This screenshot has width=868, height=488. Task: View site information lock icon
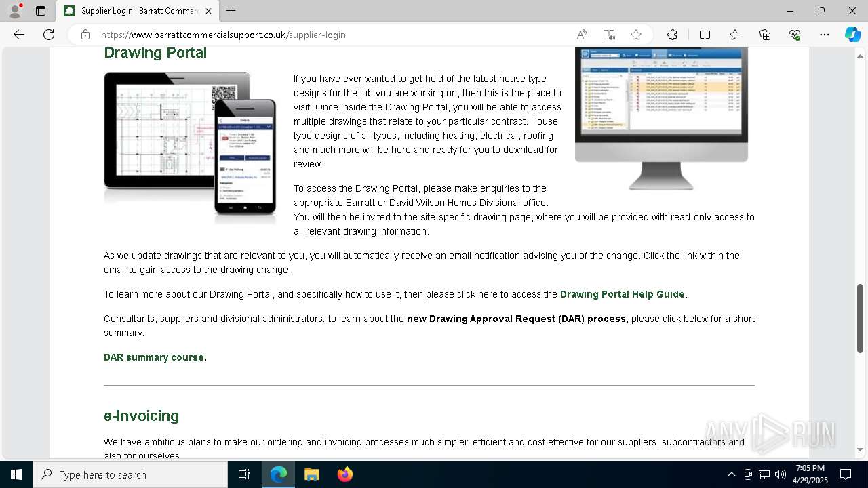[85, 35]
